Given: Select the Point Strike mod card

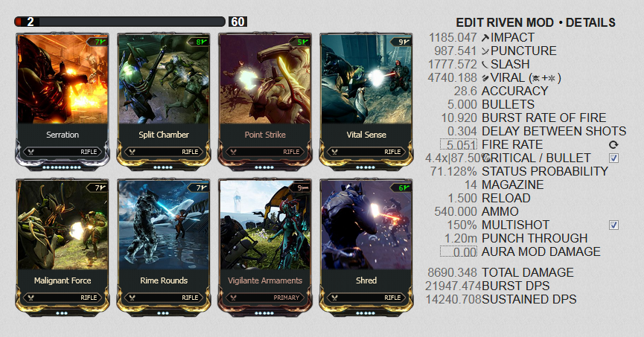Looking at the screenshot, I should point(265,101).
